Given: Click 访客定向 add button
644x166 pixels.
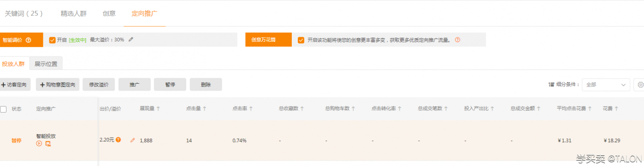Looking at the screenshot, I should click(x=14, y=85).
